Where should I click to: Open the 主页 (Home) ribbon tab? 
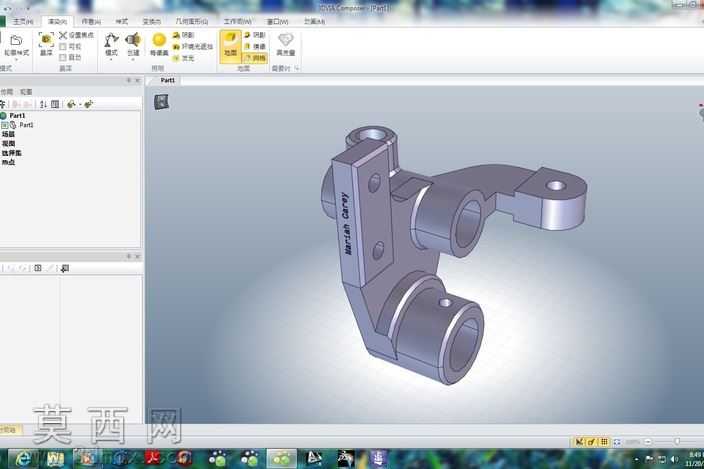(x=22, y=22)
